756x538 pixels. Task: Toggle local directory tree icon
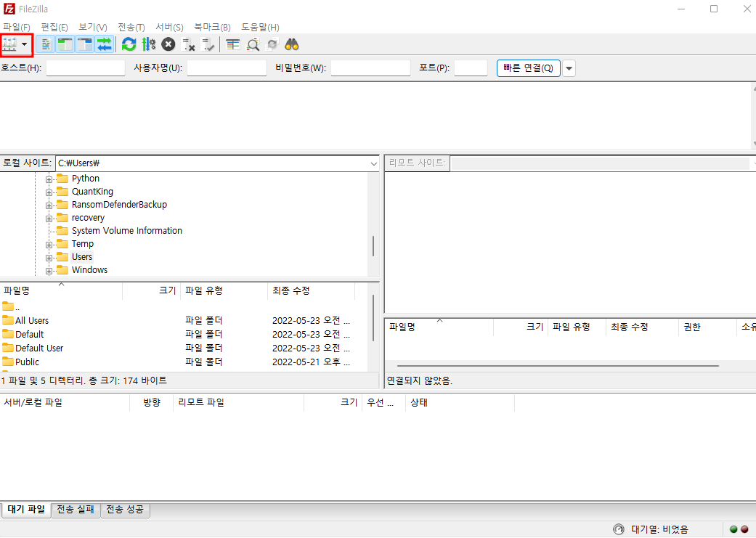[65, 45]
